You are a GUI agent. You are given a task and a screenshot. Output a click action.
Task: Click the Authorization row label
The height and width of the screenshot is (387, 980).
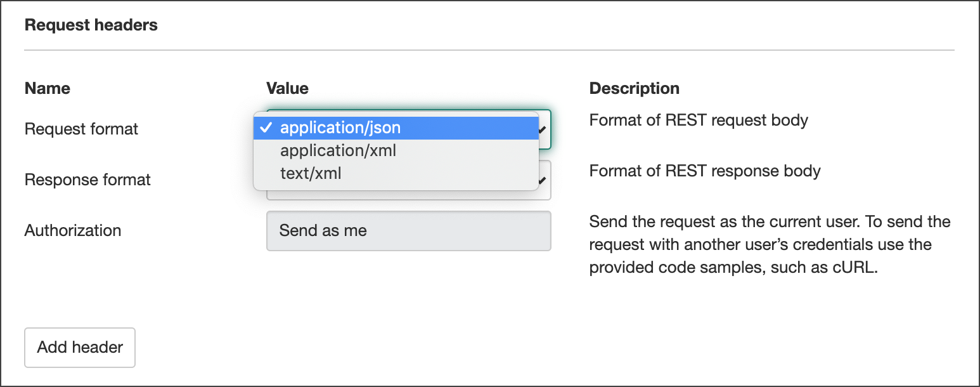coord(72,230)
